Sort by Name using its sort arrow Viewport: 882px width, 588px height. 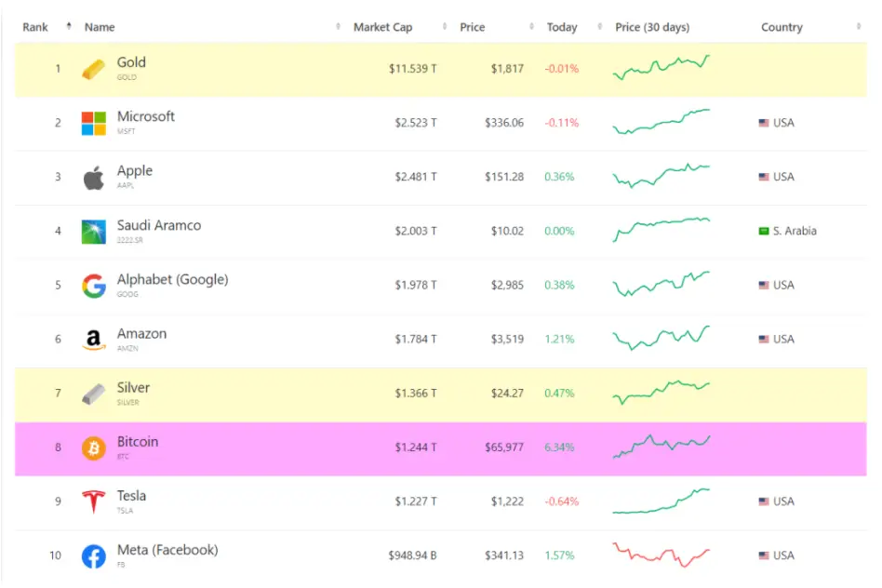click(338, 26)
